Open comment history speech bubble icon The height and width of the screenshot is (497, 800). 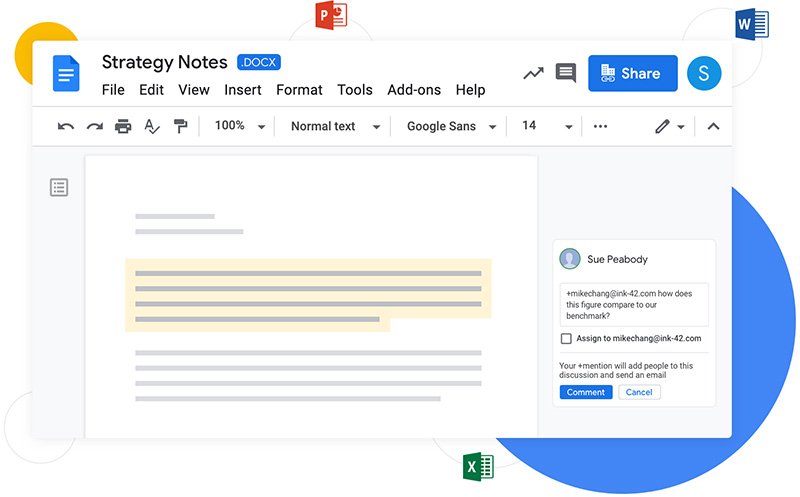(x=566, y=73)
